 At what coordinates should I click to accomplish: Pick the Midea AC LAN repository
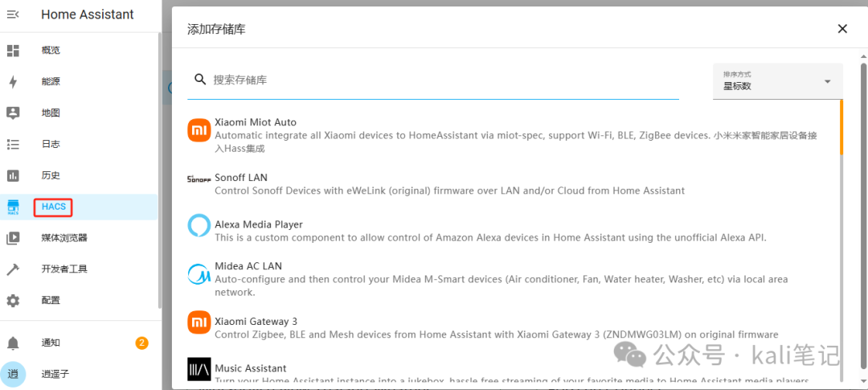(x=506, y=279)
